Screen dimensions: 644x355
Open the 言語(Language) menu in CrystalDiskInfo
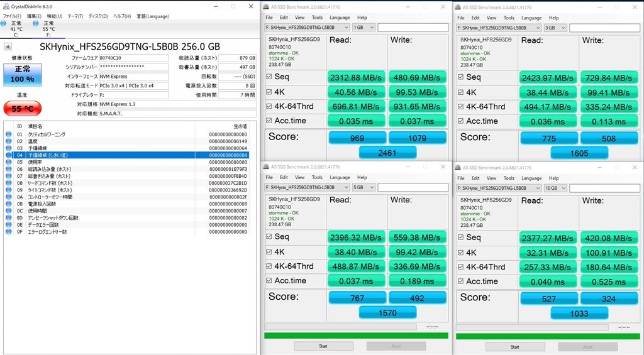152,16
